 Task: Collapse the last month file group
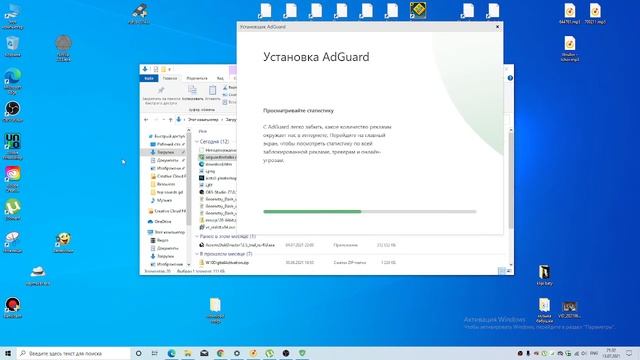click(x=197, y=254)
